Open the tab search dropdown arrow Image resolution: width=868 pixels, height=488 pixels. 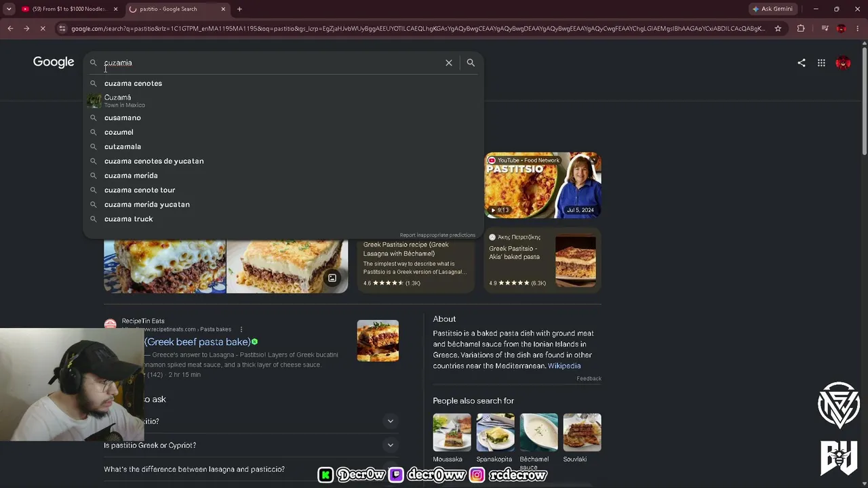(9, 9)
